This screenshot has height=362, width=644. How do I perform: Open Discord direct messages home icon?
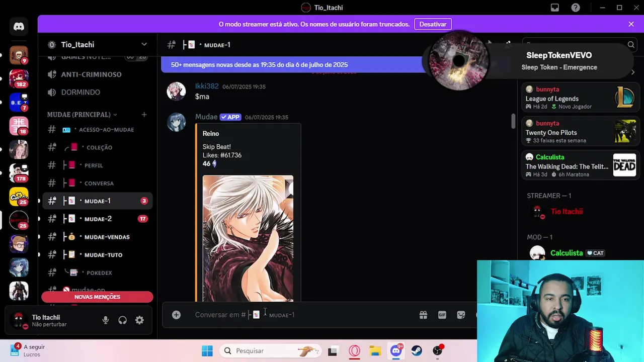tap(19, 27)
